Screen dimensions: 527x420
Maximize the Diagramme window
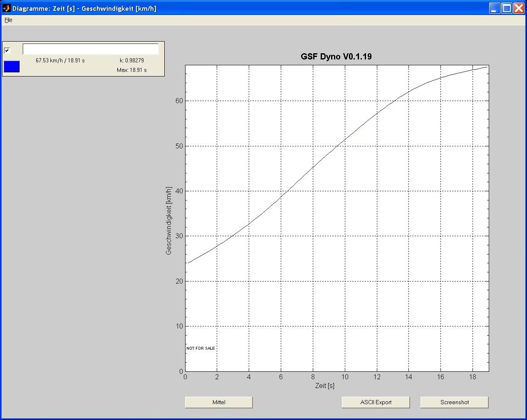point(507,8)
